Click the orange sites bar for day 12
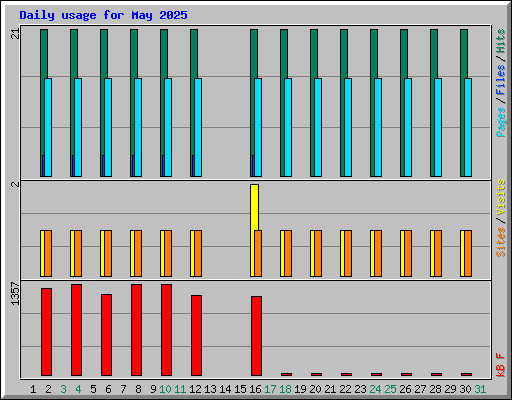This screenshot has height=400, width=512. tap(198, 253)
